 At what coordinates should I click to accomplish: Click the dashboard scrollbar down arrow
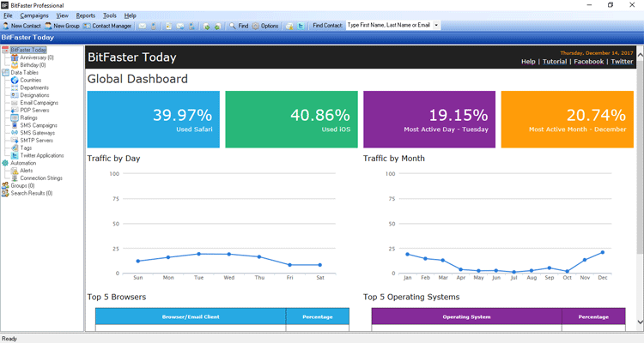[x=640, y=322]
